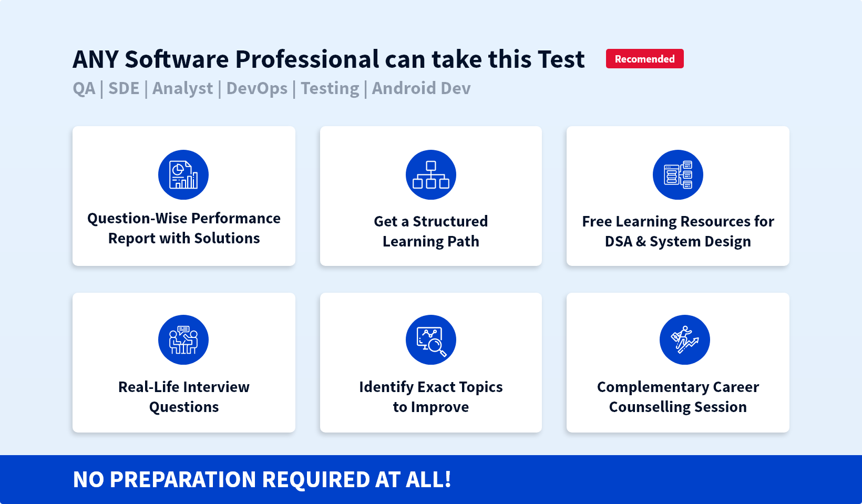The height and width of the screenshot is (504, 862).
Task: Click 'Identify Exact Topics to Improve' text
Action: click(x=430, y=397)
